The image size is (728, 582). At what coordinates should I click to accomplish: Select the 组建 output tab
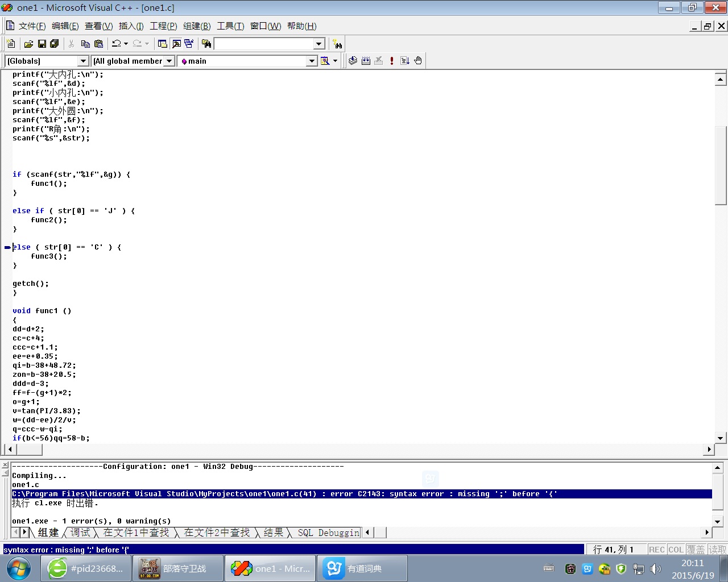tap(48, 533)
